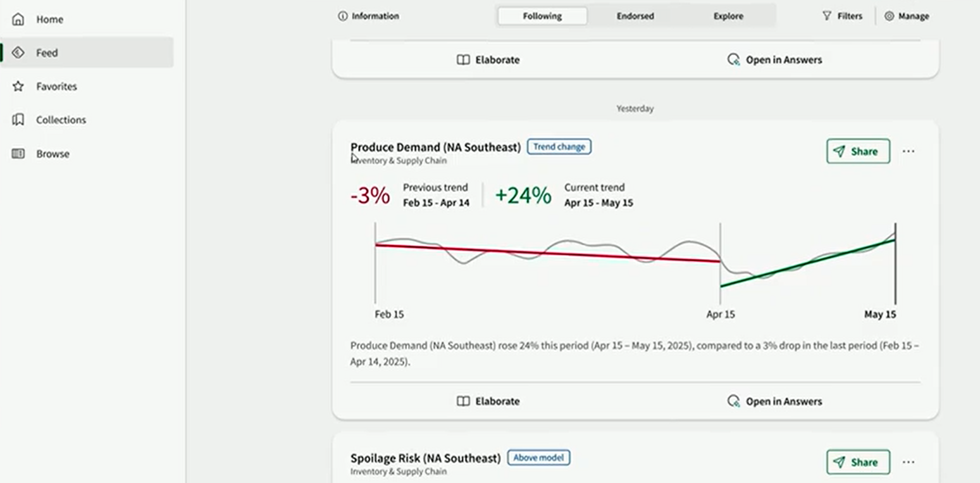The height and width of the screenshot is (483, 980).
Task: Select the Following tab
Action: [542, 16]
